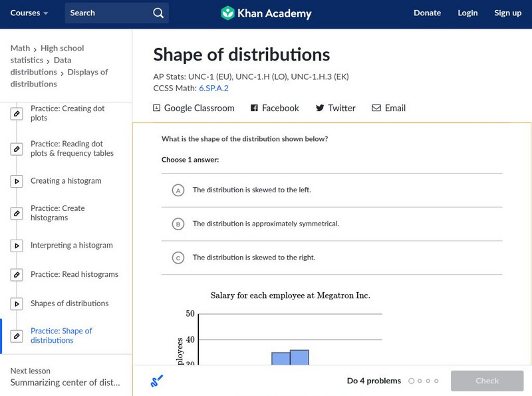The image size is (532, 396).
Task: Click the Khan Academy logo
Action: point(266,13)
